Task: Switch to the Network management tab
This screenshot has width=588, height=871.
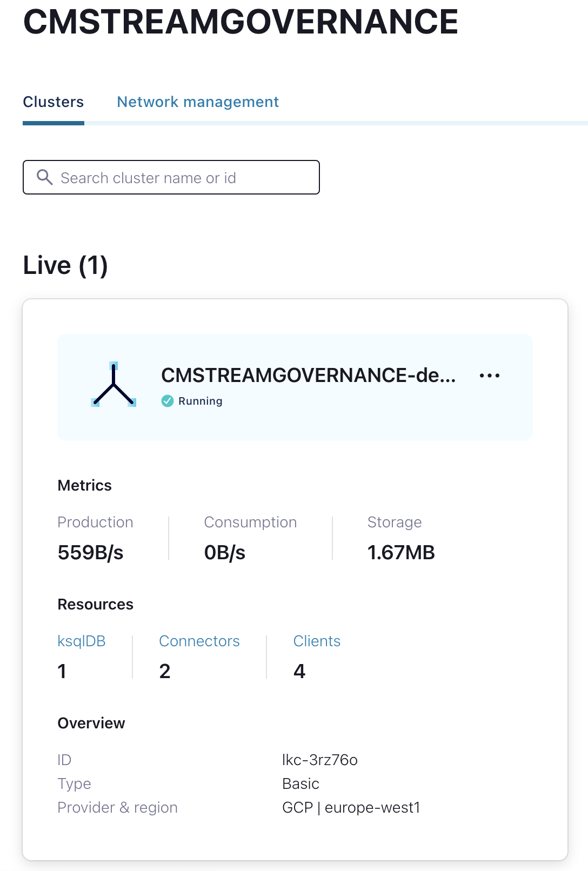Action: point(198,102)
